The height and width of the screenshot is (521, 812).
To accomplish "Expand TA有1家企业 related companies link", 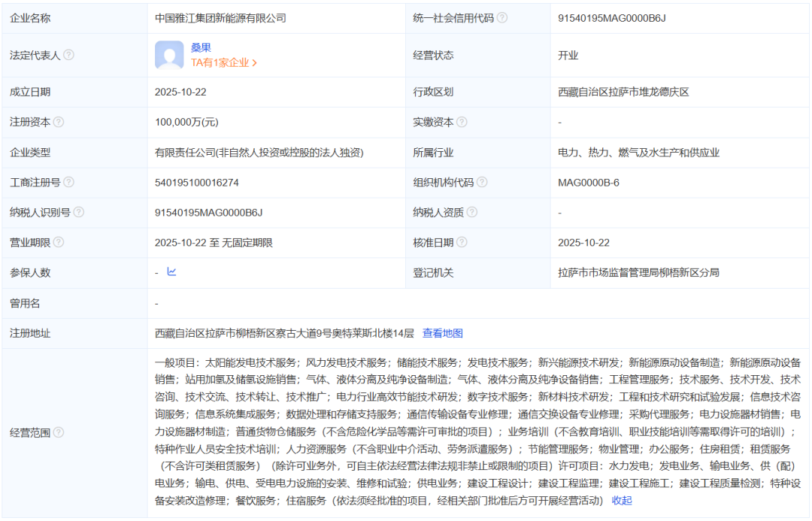I will tap(223, 63).
